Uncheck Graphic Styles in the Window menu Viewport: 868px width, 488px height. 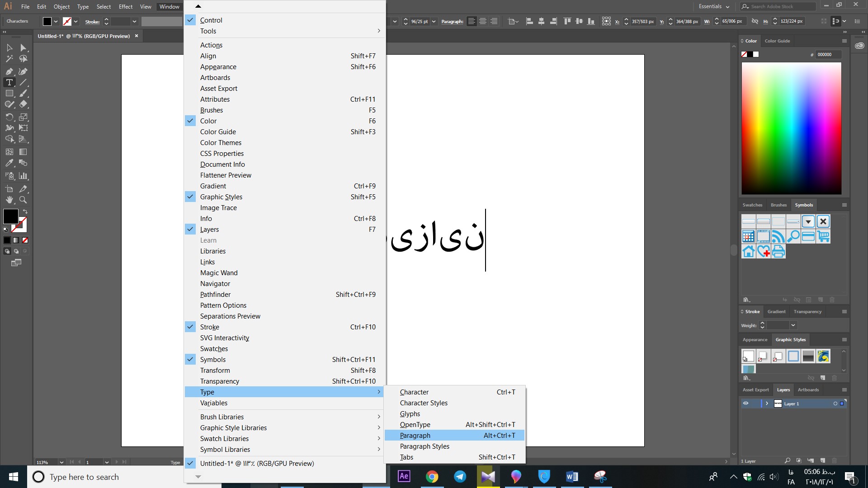pyautogui.click(x=221, y=197)
